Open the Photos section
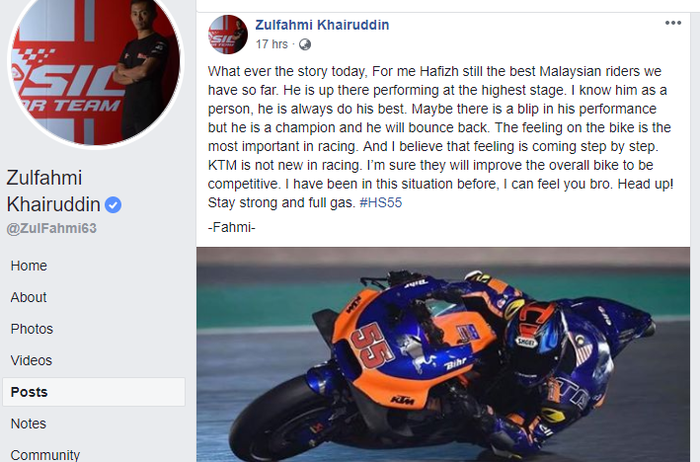The image size is (700, 462). click(32, 329)
